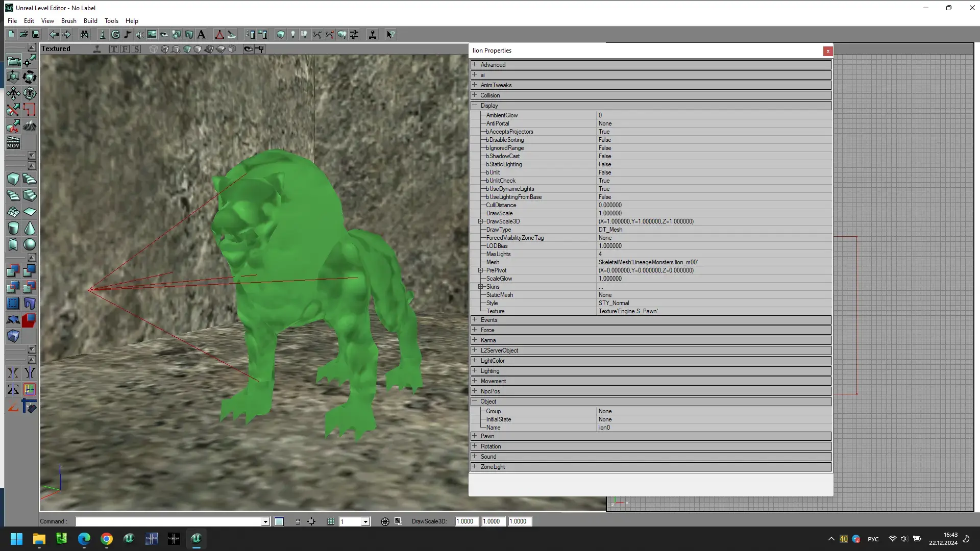Expand the Collision properties category
Viewport: 980px width, 551px height.
[x=474, y=95]
